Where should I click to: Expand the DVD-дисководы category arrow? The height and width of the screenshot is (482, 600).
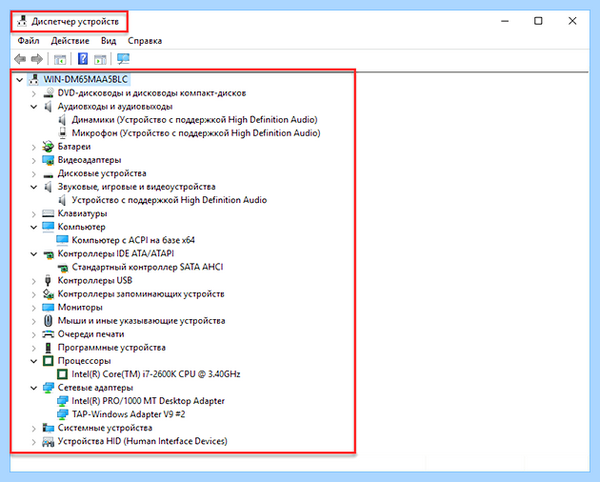(x=34, y=93)
